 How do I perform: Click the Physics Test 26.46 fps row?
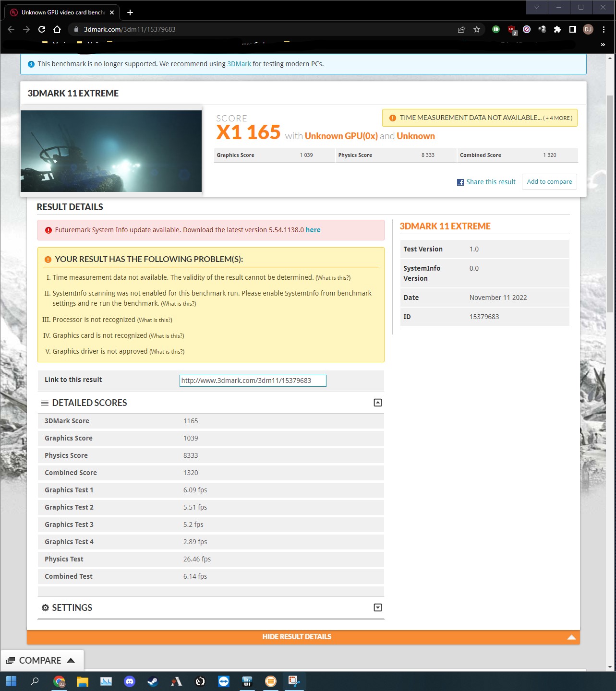pos(211,559)
